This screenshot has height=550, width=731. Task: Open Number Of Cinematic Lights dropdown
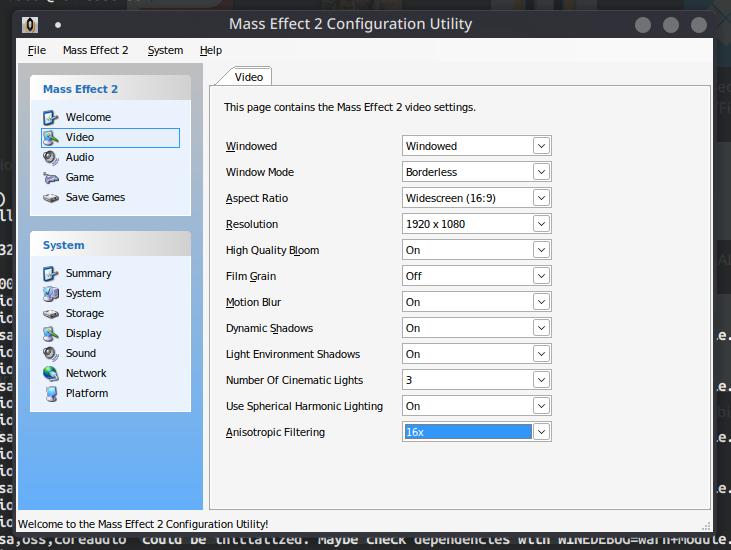541,380
